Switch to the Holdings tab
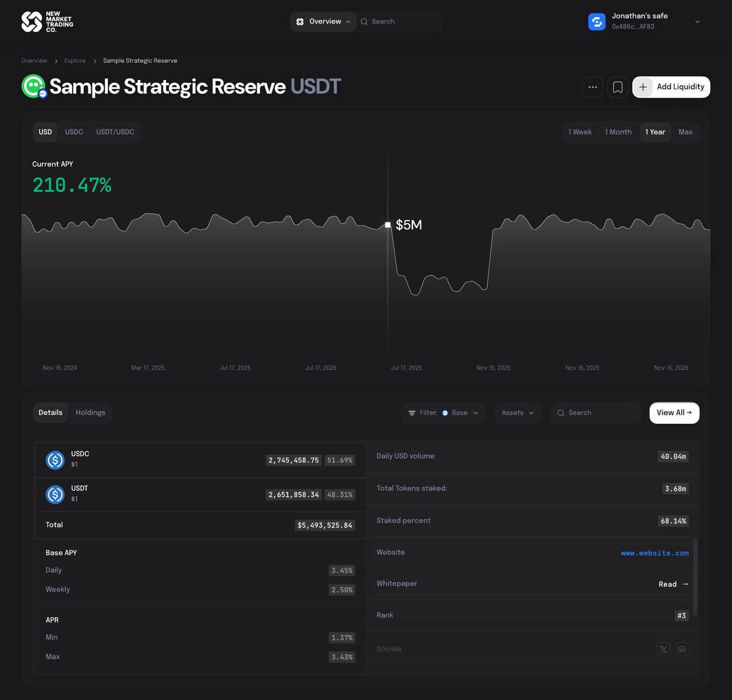Viewport: 732px width, 700px height. click(90, 413)
